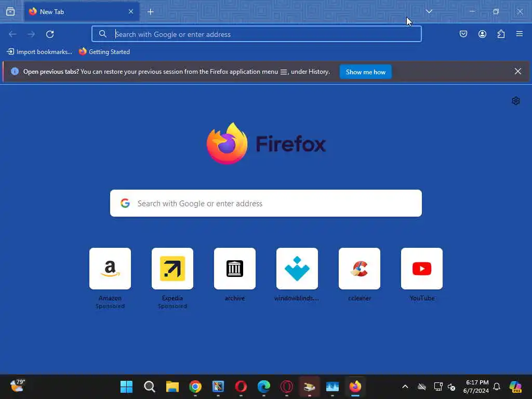Open Microsoft Edge from the taskbar
Image resolution: width=532 pixels, height=399 pixels.
[x=263, y=387]
